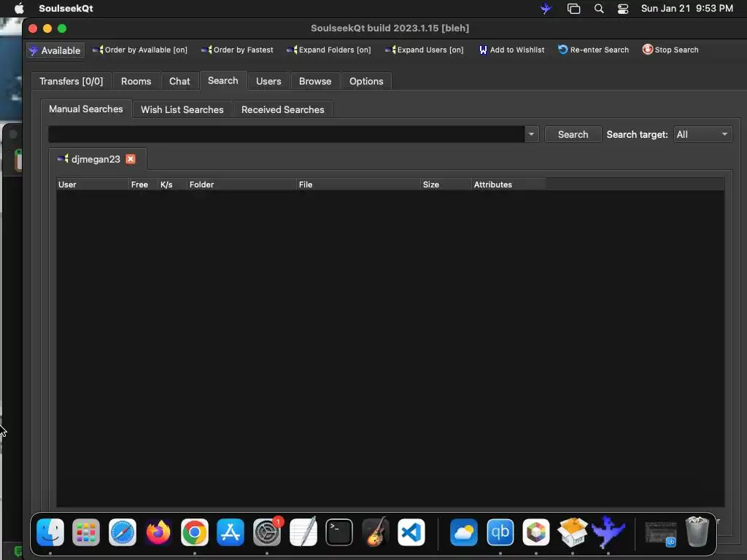Launch GarageBand from the Dock
The width and height of the screenshot is (747, 560).
[376, 532]
